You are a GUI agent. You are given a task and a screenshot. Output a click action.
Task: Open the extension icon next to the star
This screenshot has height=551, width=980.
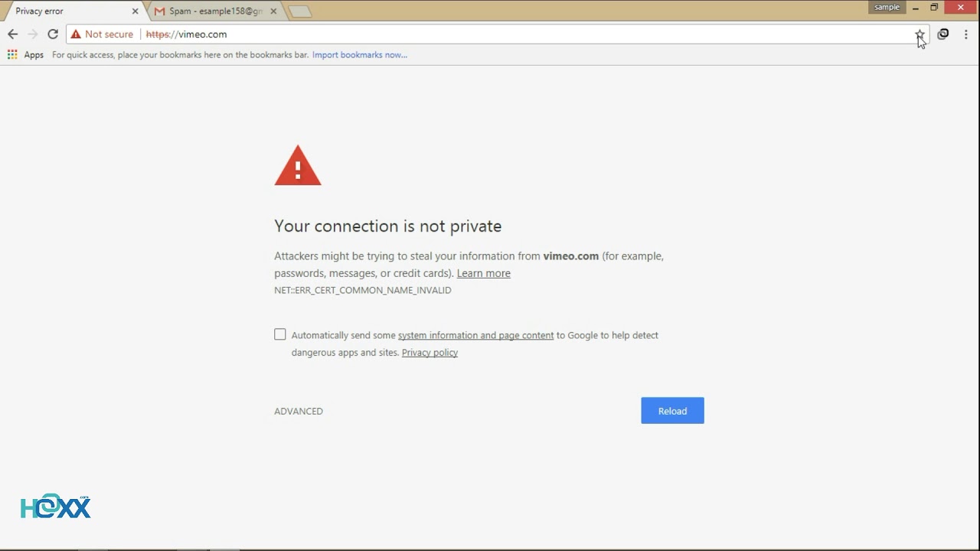point(943,34)
